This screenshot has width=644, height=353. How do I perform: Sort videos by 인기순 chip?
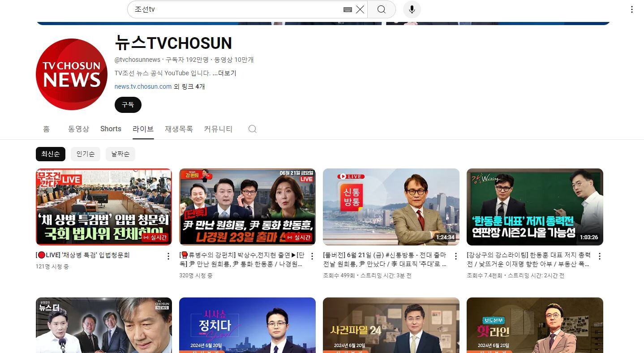86,154
